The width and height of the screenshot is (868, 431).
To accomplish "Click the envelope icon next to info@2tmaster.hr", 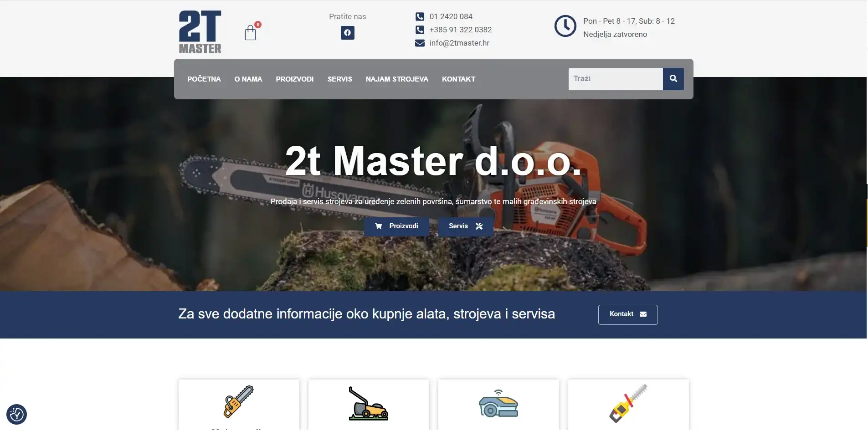I will click(419, 43).
